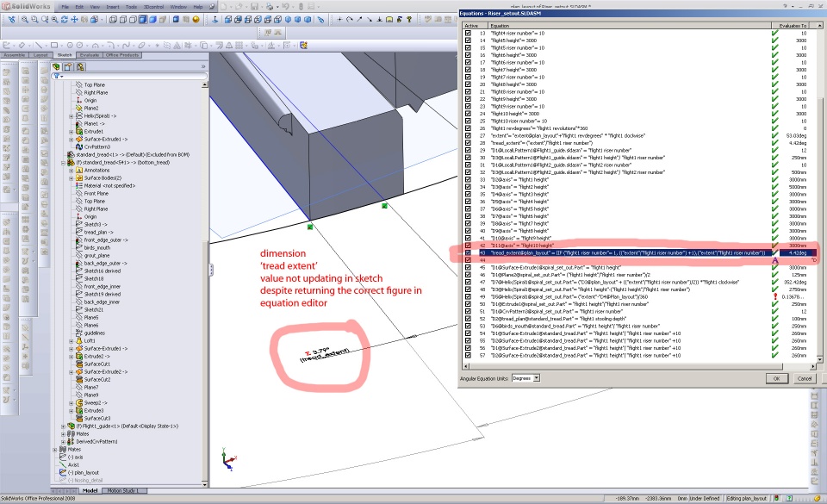Expand the Sweep2 tree node
This screenshot has width=827, height=504.
pos(72,403)
